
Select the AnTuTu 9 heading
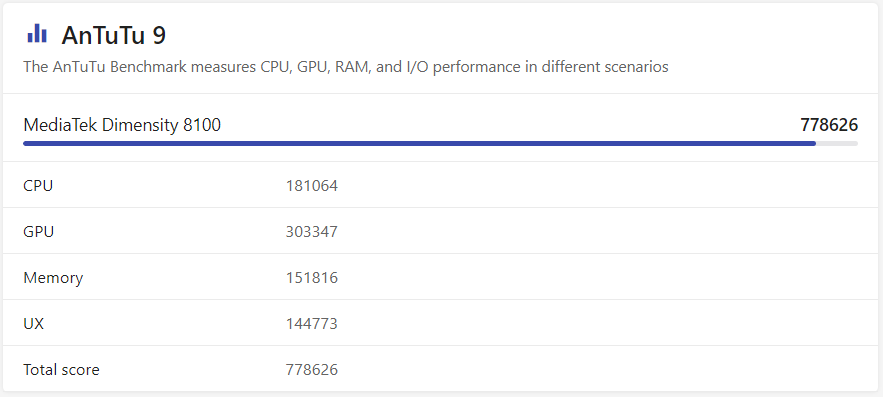tap(114, 35)
